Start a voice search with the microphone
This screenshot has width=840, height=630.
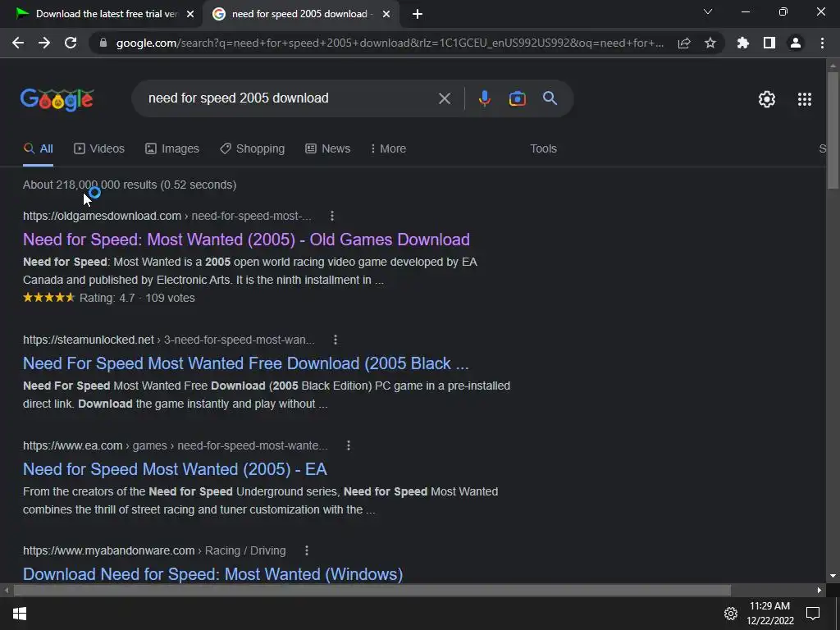(x=485, y=98)
